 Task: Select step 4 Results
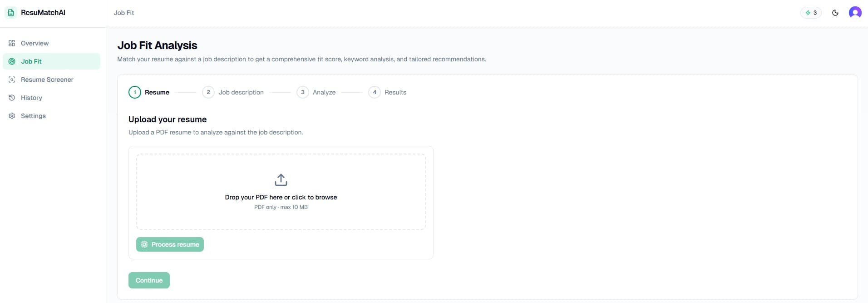click(x=388, y=92)
